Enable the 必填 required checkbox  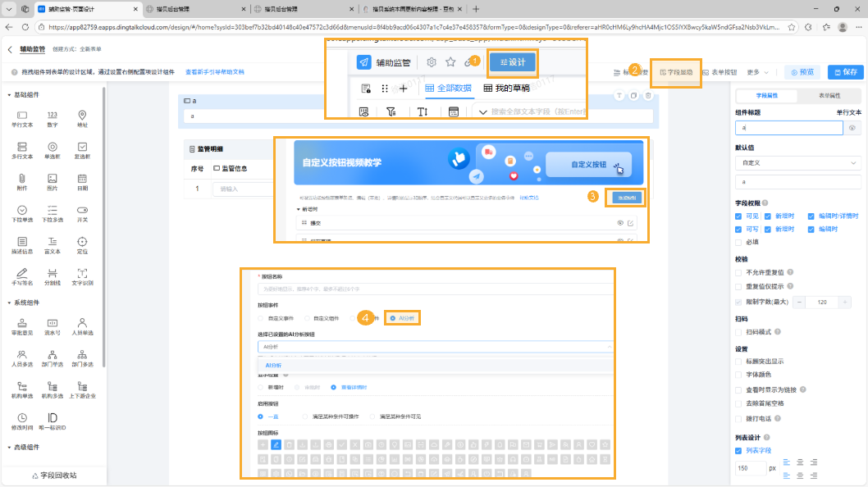(x=738, y=242)
